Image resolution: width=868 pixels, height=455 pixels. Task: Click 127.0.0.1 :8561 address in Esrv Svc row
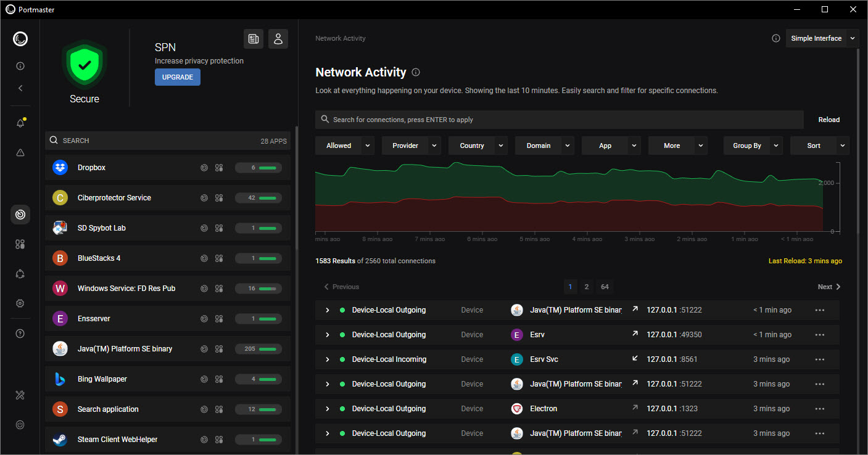pos(672,359)
